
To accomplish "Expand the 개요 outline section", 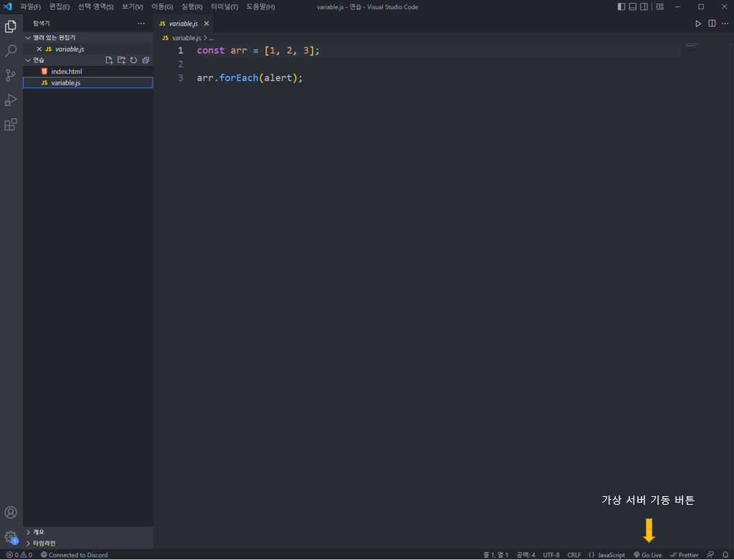I will click(88, 532).
